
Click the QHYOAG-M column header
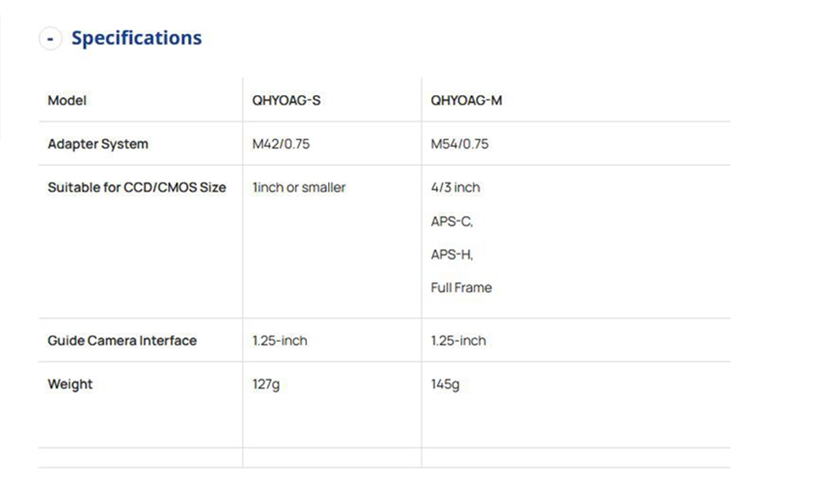pos(466,100)
